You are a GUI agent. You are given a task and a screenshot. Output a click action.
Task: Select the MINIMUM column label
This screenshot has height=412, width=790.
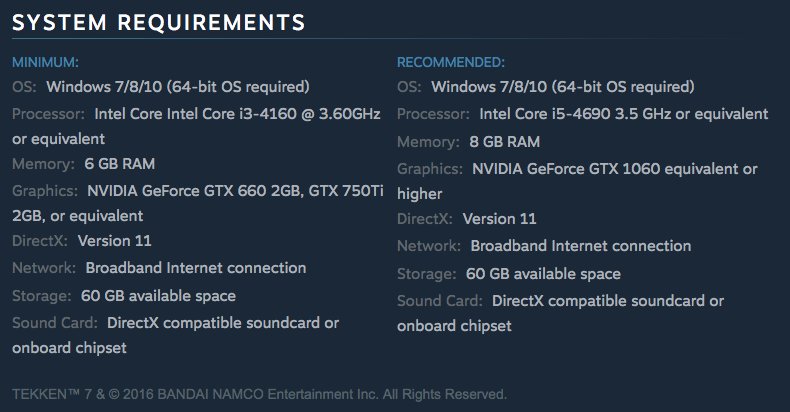[x=45, y=62]
